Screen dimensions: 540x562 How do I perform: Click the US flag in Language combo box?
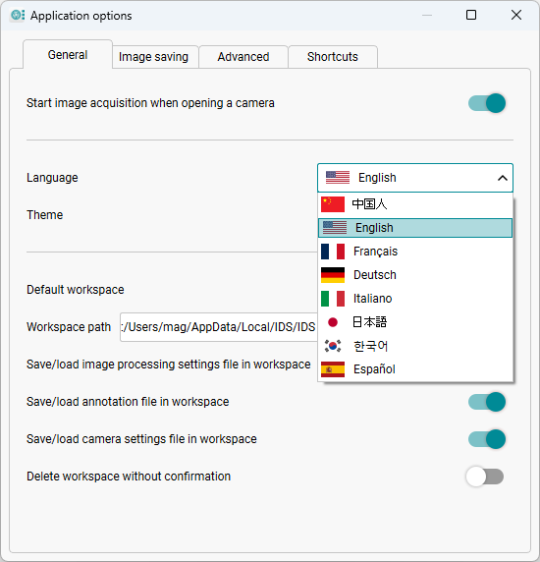coord(338,178)
